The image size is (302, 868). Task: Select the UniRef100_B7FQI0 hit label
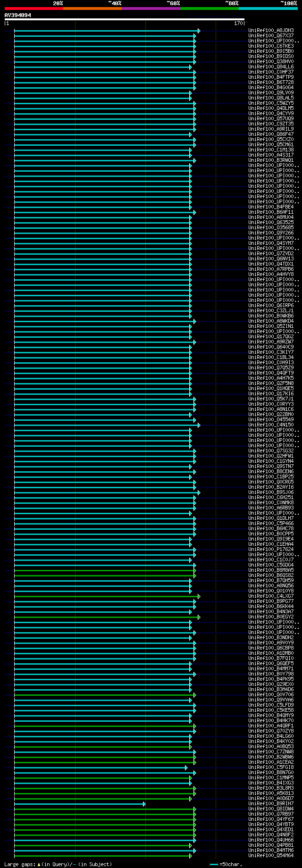[271, 659]
